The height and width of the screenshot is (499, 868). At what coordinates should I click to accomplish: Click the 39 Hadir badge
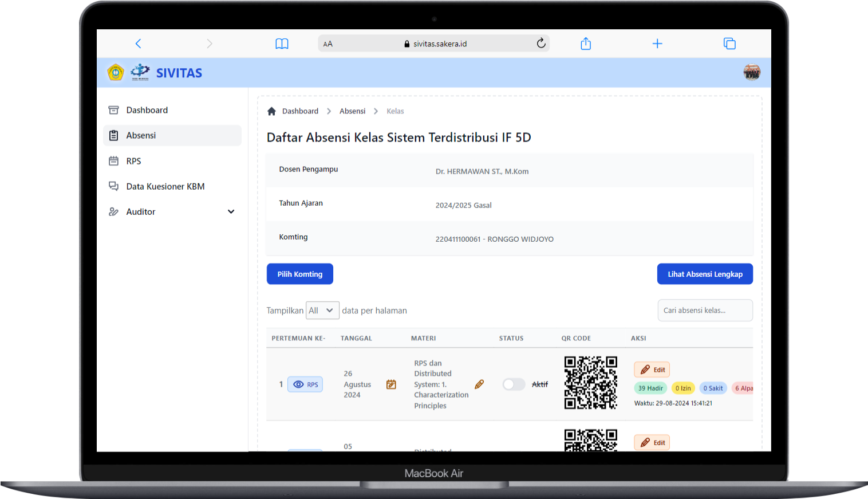point(650,388)
